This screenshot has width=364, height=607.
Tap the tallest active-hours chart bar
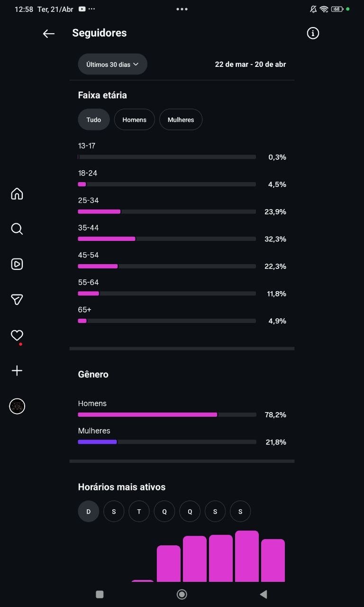[x=246, y=556]
